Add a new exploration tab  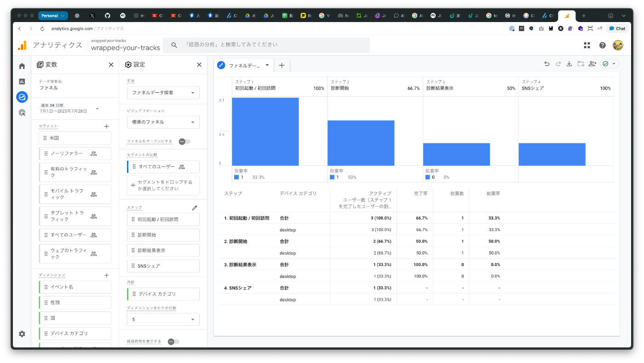(282, 65)
